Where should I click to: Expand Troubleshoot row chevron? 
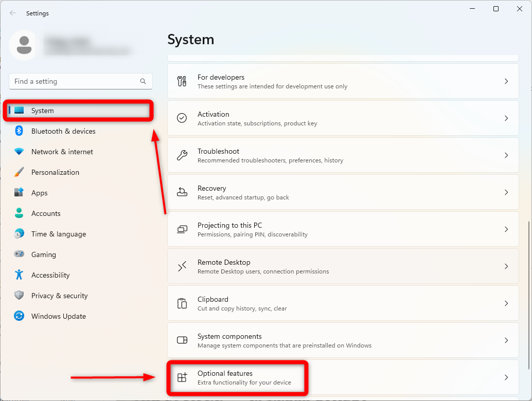pos(506,155)
